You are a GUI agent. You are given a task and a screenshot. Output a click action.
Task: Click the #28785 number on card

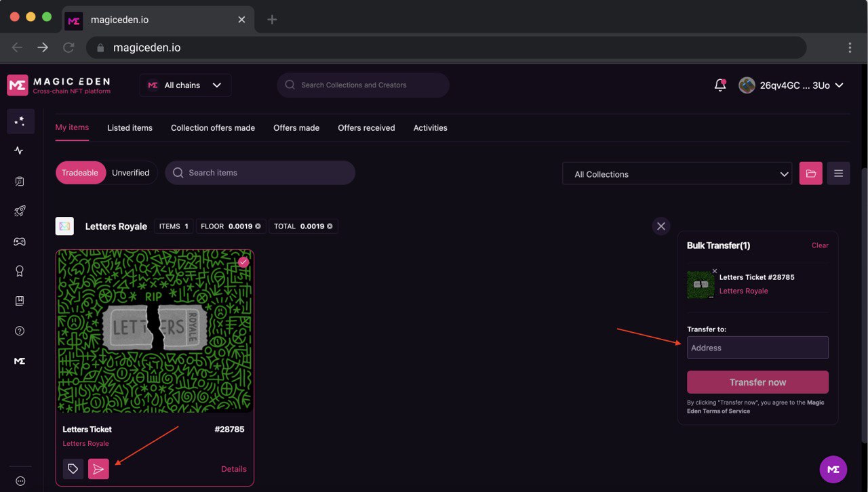pyautogui.click(x=229, y=429)
